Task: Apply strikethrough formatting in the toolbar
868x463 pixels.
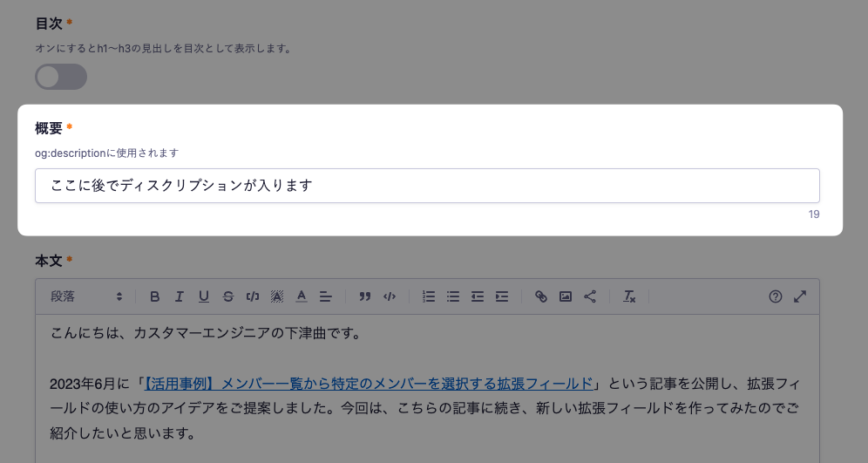Action: tap(228, 296)
